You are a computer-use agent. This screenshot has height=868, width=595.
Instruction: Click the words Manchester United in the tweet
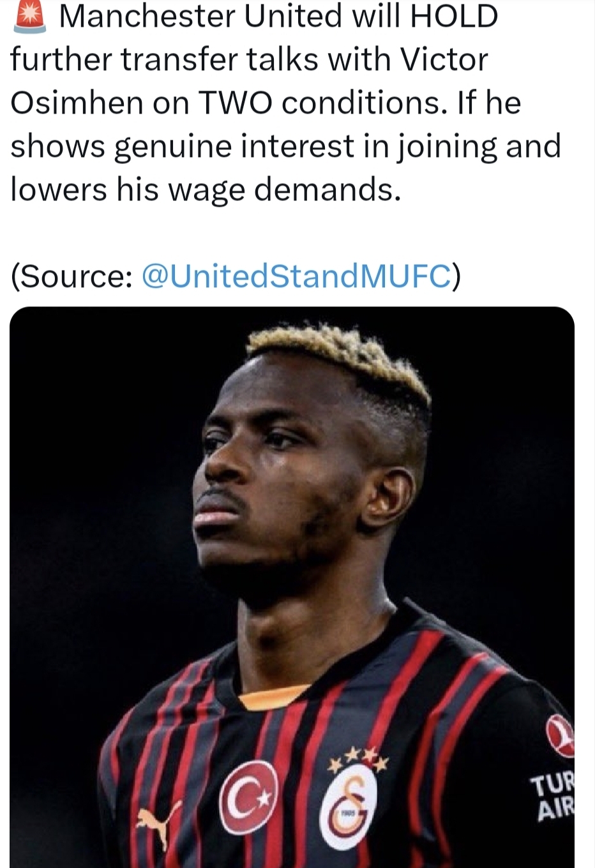click(x=200, y=17)
